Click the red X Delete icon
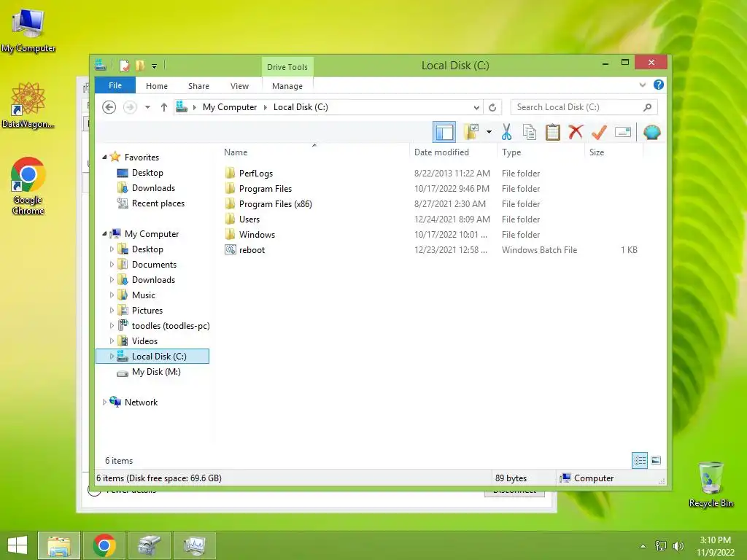This screenshot has width=747, height=560. click(576, 132)
